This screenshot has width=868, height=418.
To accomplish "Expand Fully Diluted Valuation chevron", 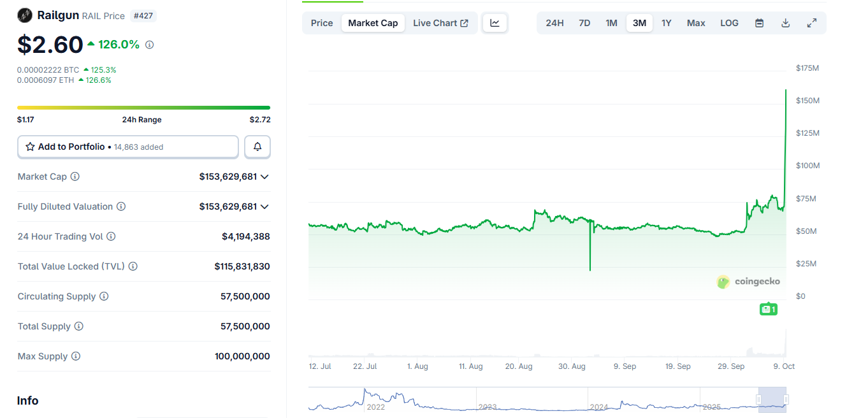I will pyautogui.click(x=264, y=206).
